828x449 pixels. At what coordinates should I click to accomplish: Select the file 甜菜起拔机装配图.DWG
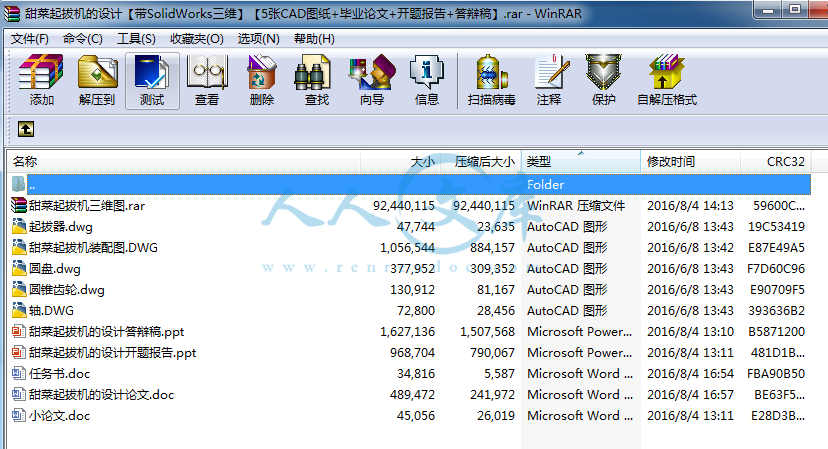(93, 248)
